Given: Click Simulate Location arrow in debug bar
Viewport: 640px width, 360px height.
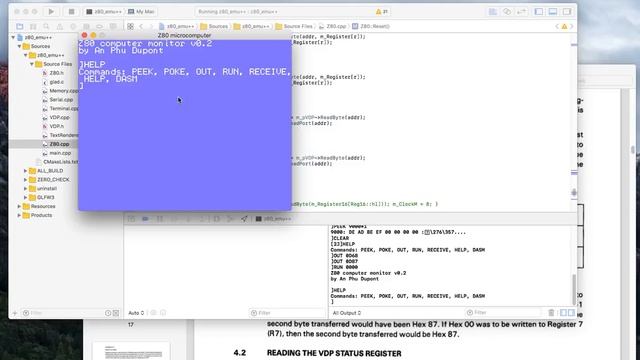Looking at the screenshot, I should pyautogui.click(x=244, y=219).
